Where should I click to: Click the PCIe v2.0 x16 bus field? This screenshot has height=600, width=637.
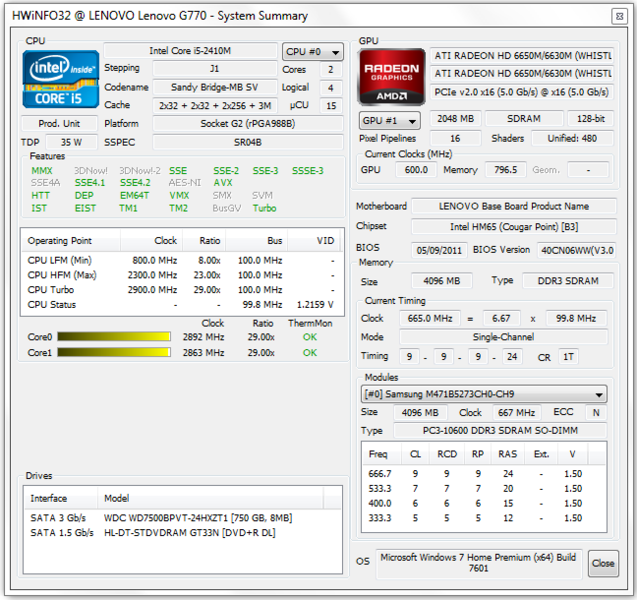coord(522,92)
